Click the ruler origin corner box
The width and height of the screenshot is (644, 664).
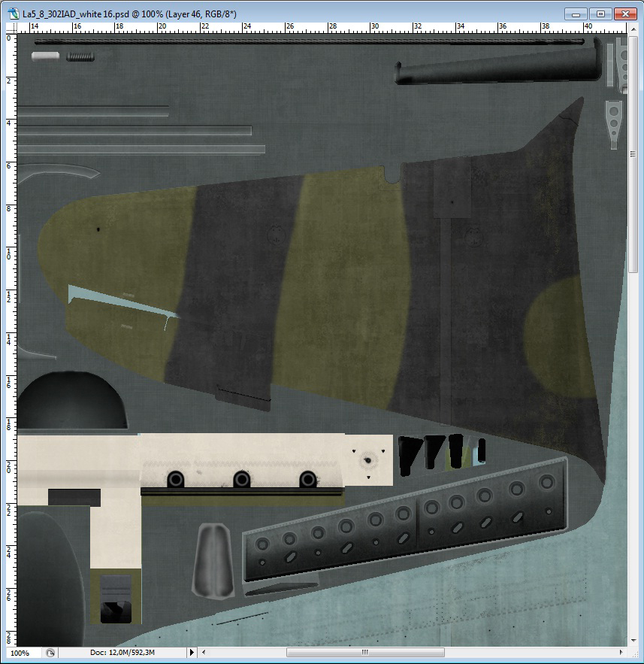(11, 28)
